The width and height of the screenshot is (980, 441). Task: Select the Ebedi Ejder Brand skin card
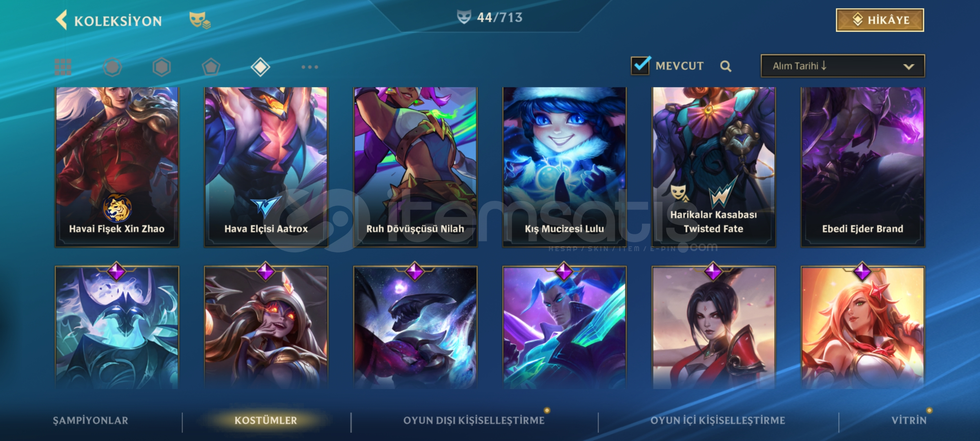tap(863, 167)
